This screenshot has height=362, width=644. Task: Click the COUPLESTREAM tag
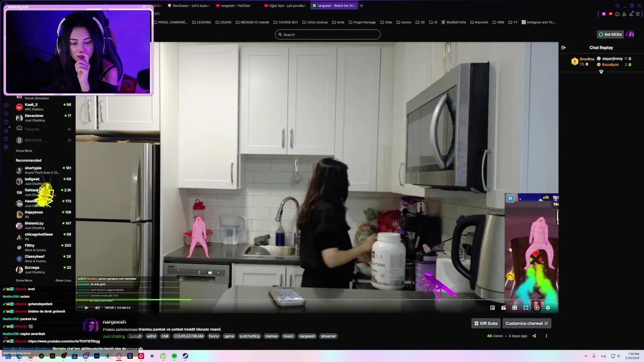[189, 336]
